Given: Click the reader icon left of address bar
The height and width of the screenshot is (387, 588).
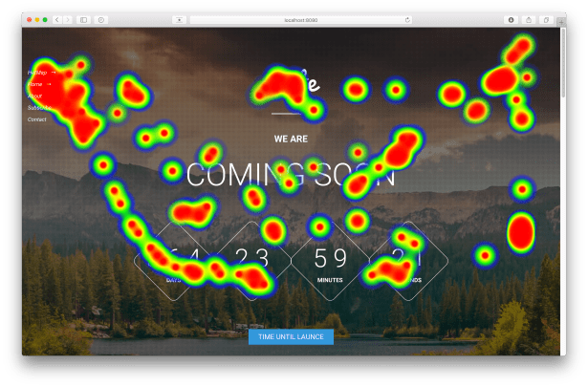Looking at the screenshot, I should [179, 19].
